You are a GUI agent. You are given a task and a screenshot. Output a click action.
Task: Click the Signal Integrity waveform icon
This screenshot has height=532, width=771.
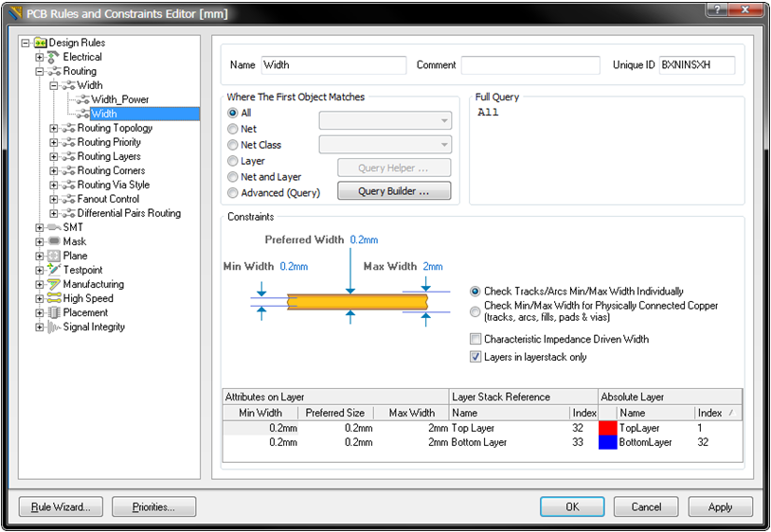[x=54, y=327]
